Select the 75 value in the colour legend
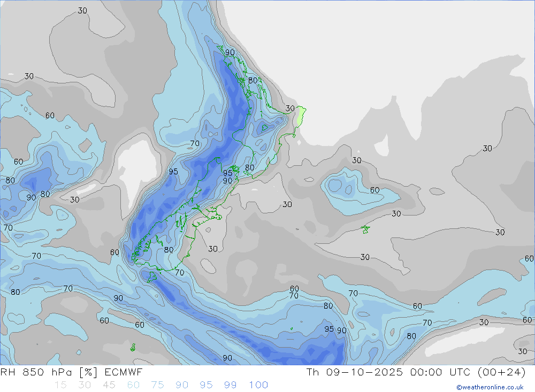The width and height of the screenshot is (535, 392). point(158,385)
